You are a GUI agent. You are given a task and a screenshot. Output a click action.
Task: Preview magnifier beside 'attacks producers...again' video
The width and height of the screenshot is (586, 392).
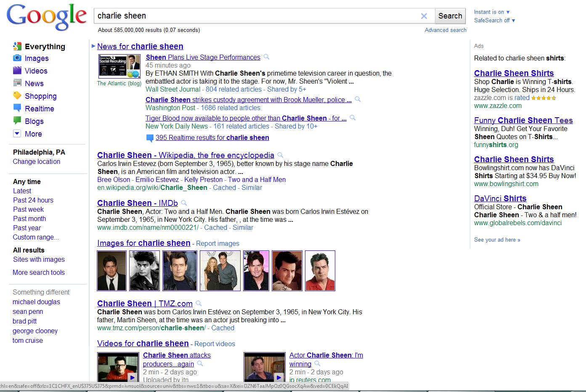pos(200,364)
